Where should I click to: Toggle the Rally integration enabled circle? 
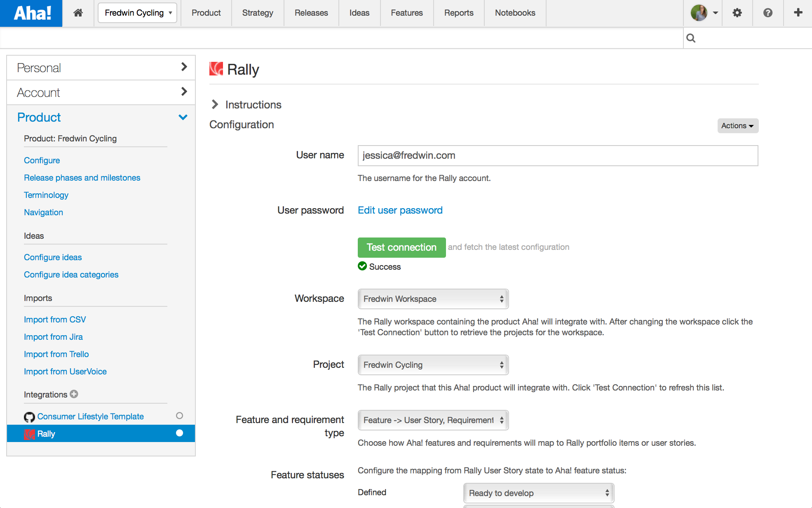[179, 433]
